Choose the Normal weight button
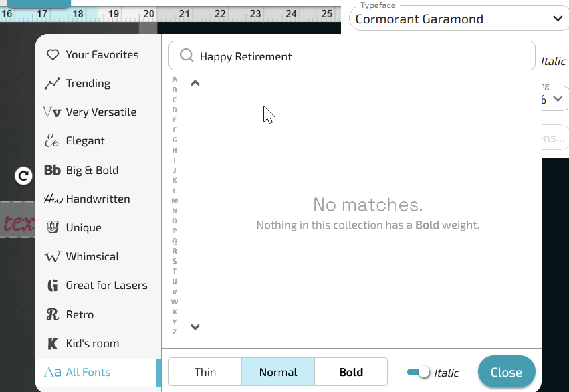The height and width of the screenshot is (392, 569). point(278,372)
